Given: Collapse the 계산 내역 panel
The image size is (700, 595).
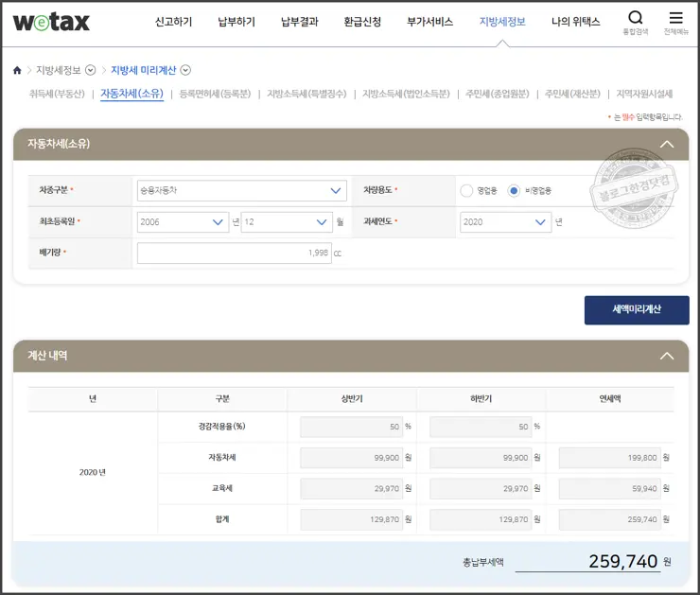Looking at the screenshot, I should (x=667, y=356).
